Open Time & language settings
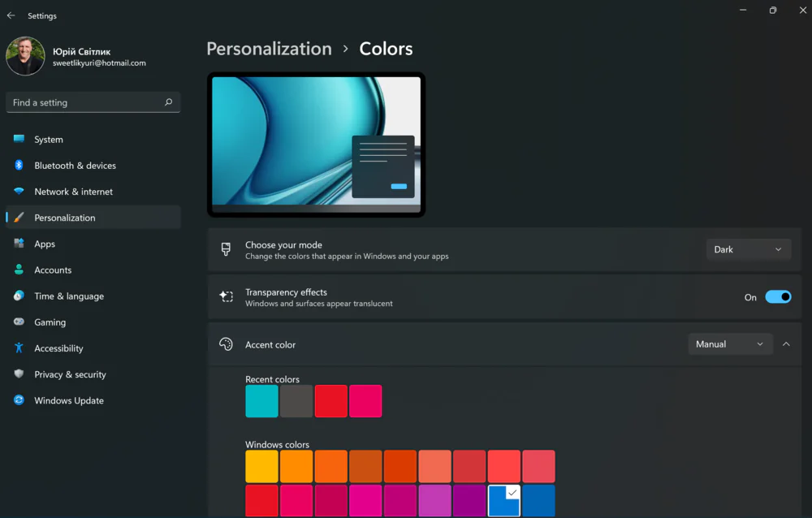The width and height of the screenshot is (812, 518). (69, 296)
